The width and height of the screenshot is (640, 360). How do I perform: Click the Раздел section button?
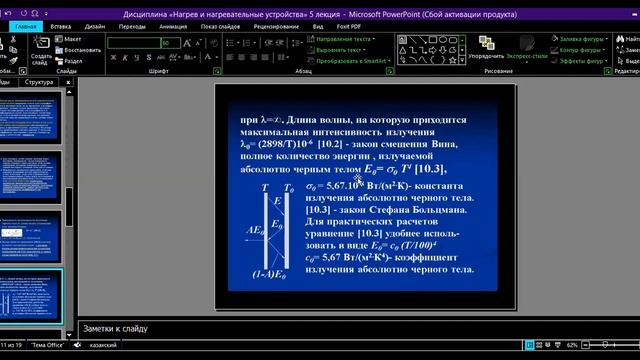(69, 61)
